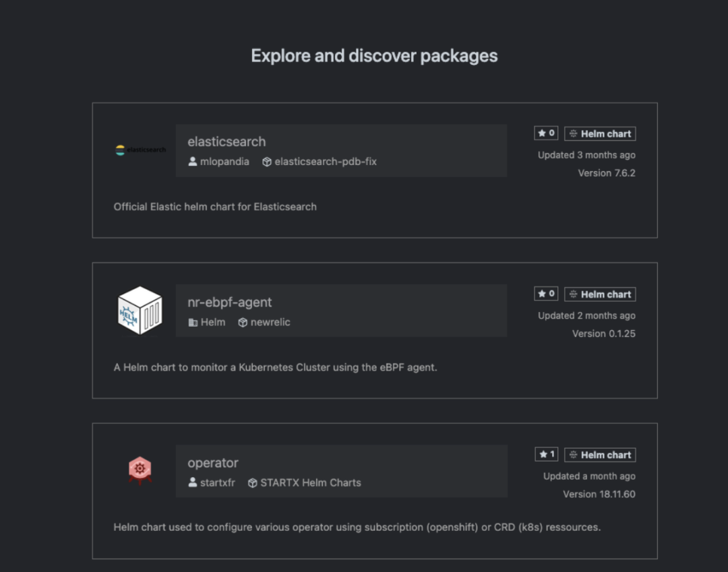Click Helm chart badge on nr-ebpf-agent card
This screenshot has width=728, height=572.
[600, 294]
